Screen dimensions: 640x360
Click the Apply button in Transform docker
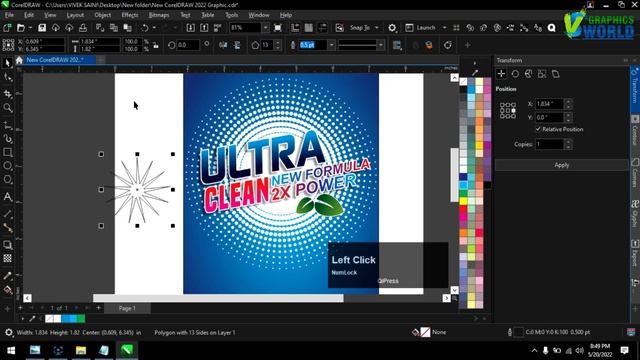tap(562, 165)
